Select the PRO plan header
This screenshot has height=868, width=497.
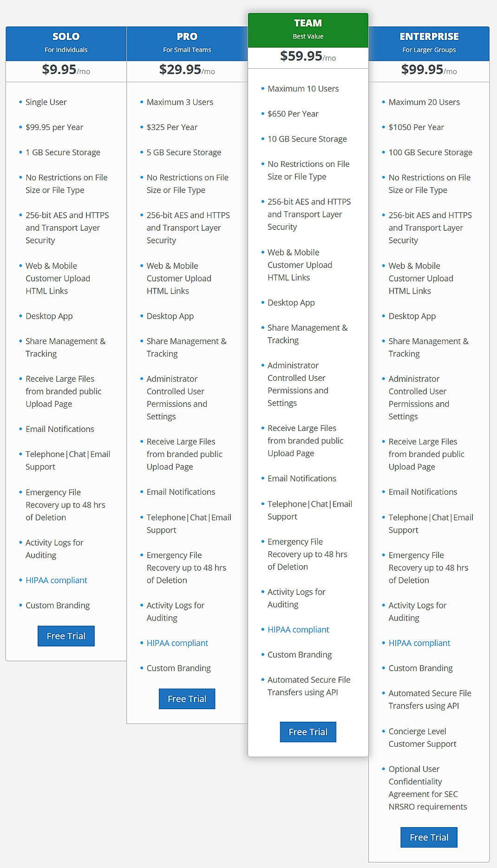click(187, 43)
